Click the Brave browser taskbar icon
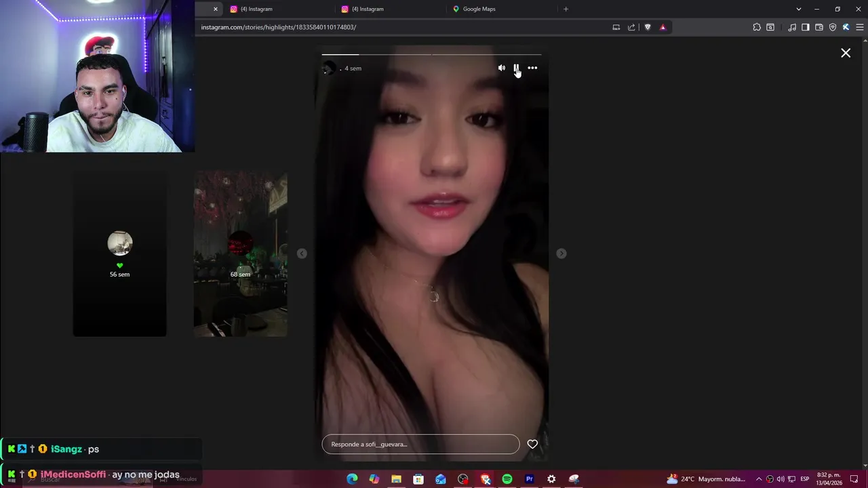 485,479
